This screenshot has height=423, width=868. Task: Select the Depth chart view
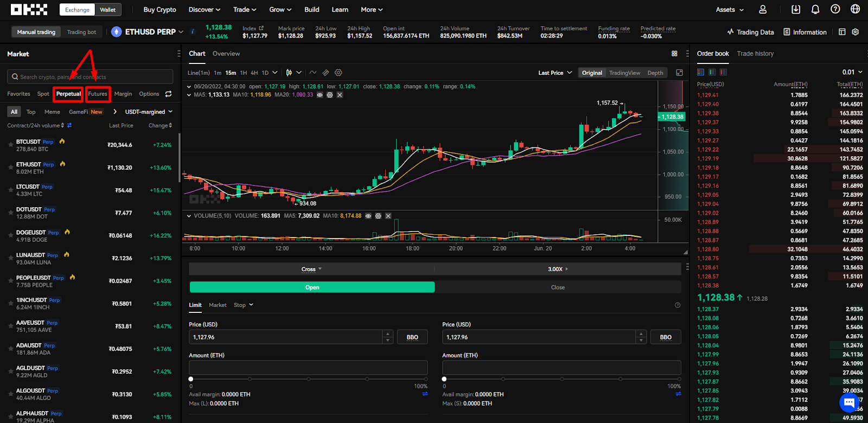[655, 73]
